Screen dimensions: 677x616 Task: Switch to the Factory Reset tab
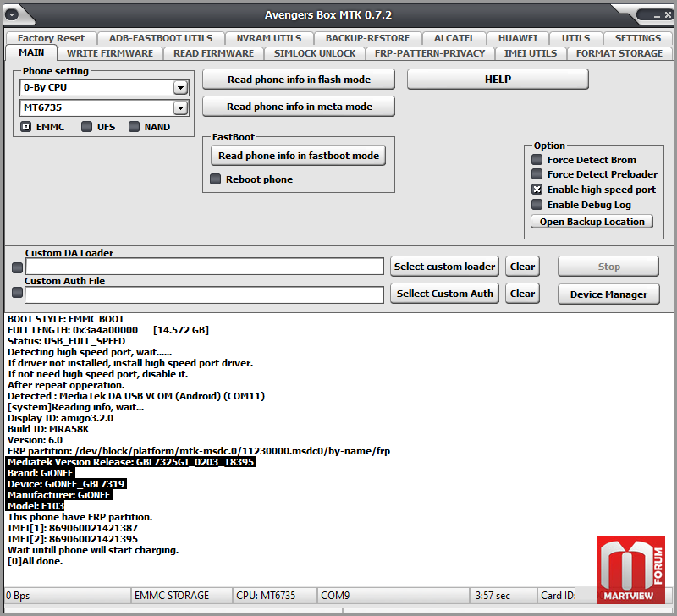click(x=51, y=38)
